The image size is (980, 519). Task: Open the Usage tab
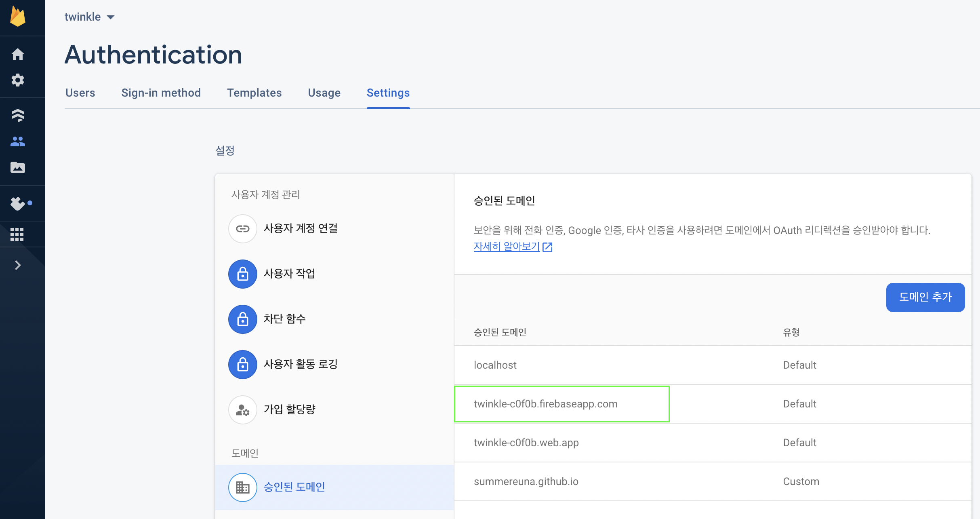coord(324,93)
